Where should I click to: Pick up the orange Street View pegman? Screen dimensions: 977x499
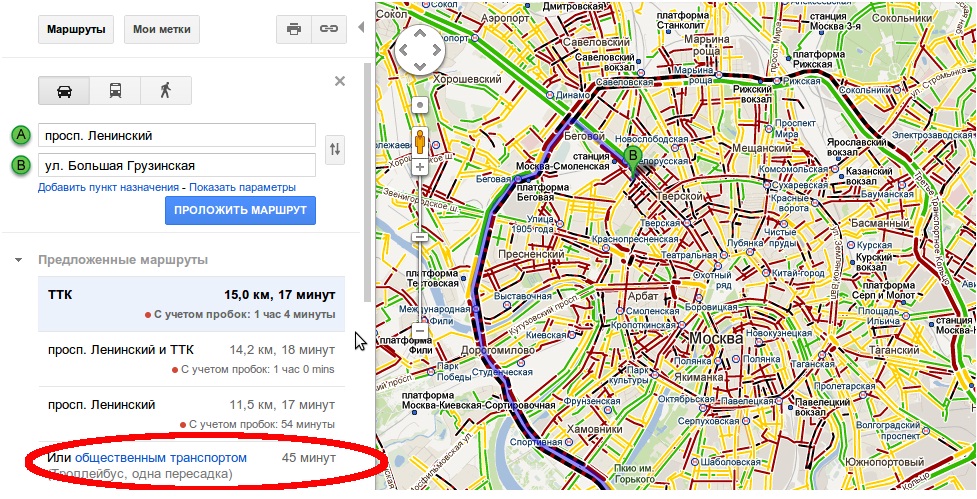(x=421, y=142)
